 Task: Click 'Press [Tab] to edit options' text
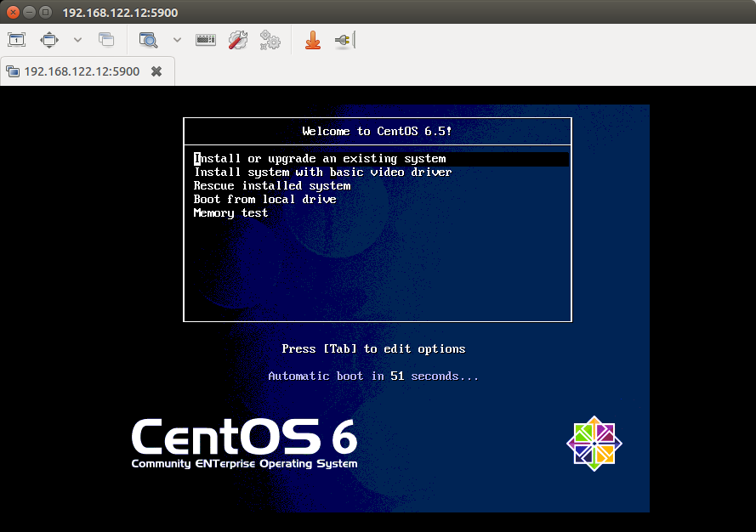coord(373,348)
